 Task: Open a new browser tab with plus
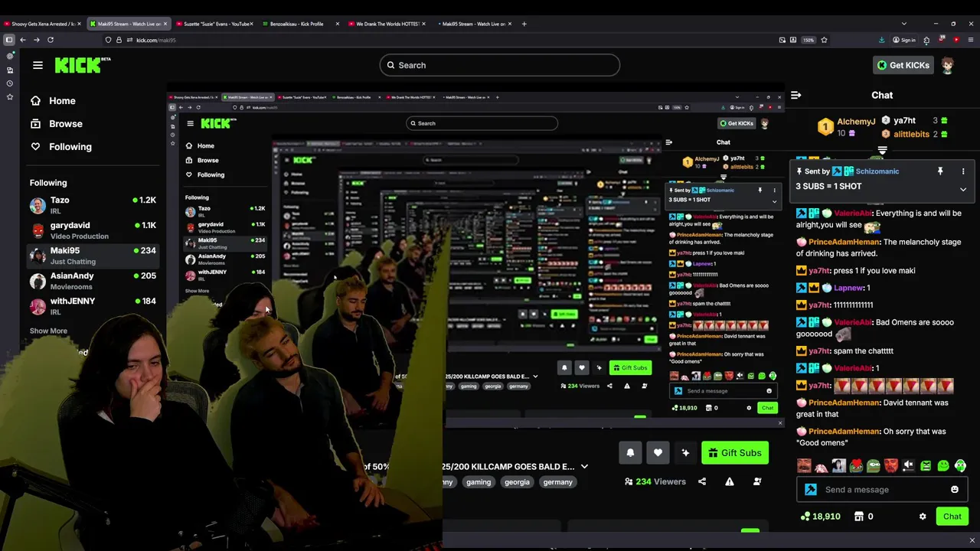click(x=524, y=24)
